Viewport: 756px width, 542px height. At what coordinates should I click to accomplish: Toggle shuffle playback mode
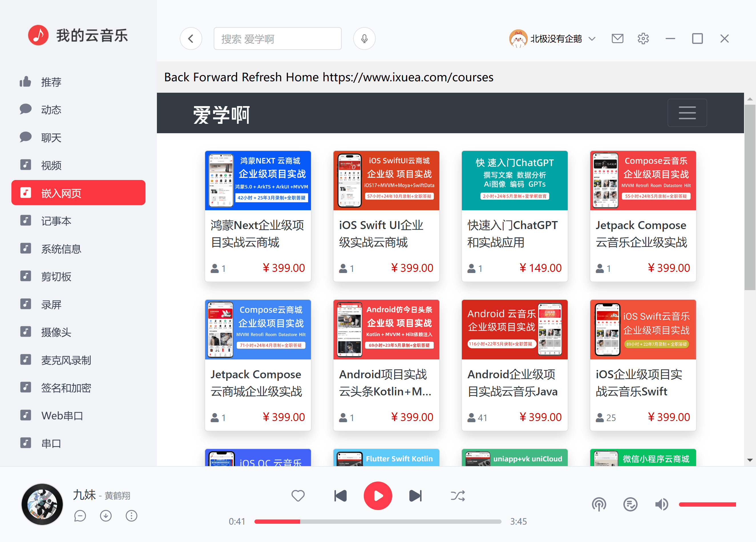[x=458, y=496]
